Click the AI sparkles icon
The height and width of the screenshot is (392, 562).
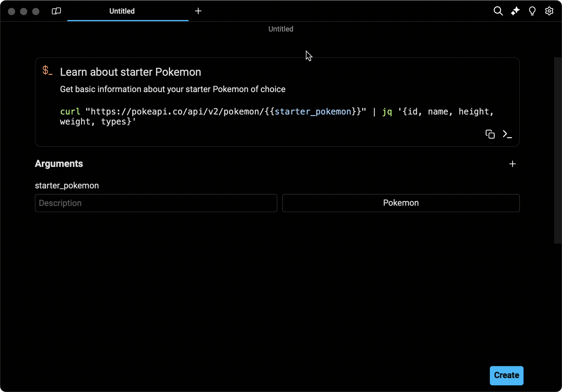[515, 11]
